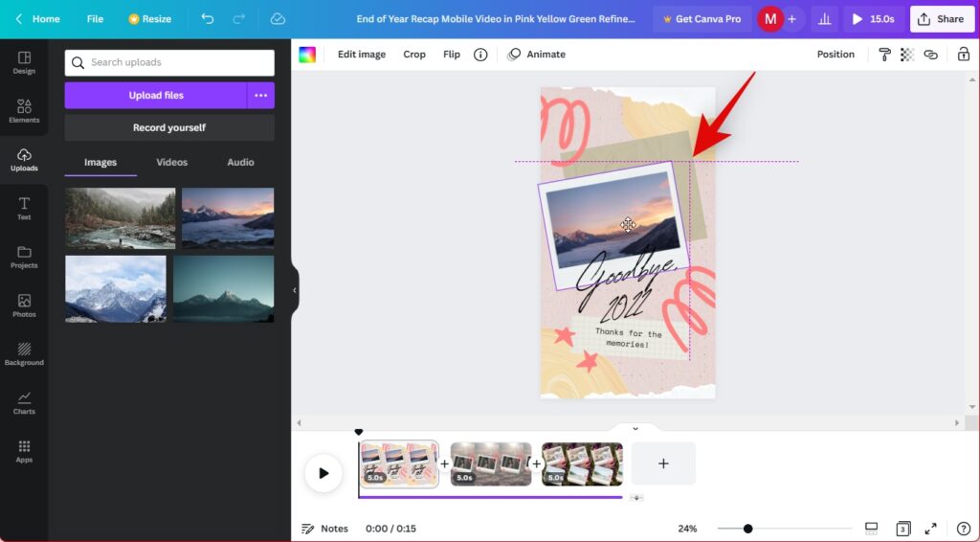This screenshot has width=980, height=542.
Task: Open the grid view pages icon
Action: (x=902, y=529)
